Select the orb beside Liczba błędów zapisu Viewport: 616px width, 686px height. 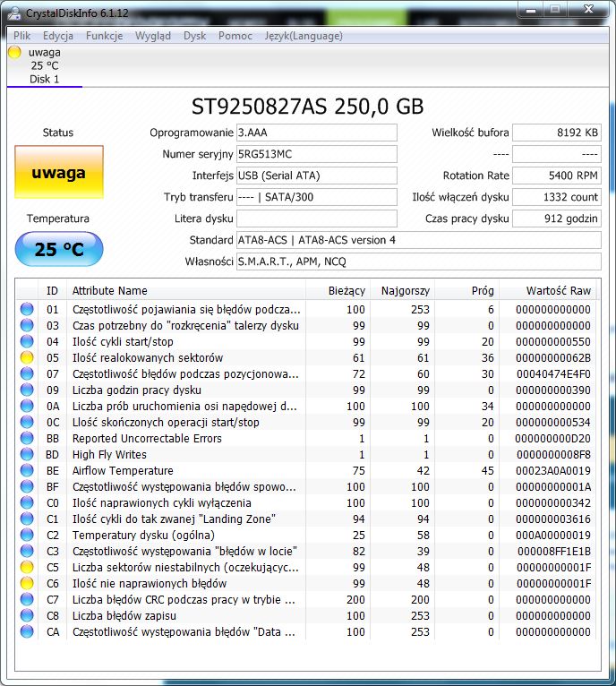pyautogui.click(x=27, y=615)
